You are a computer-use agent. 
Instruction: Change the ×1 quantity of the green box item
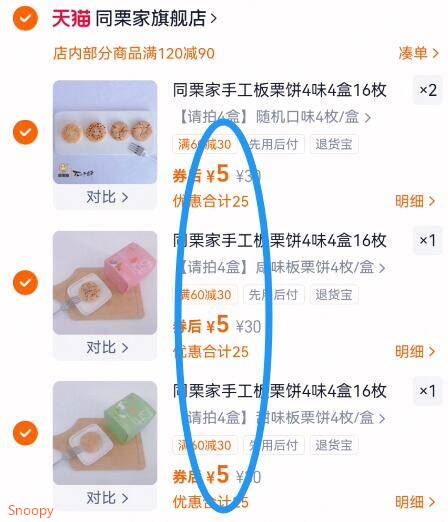coord(428,391)
